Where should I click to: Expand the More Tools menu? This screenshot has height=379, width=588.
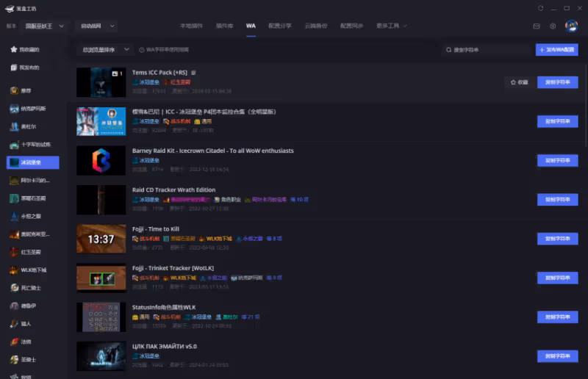pos(392,26)
